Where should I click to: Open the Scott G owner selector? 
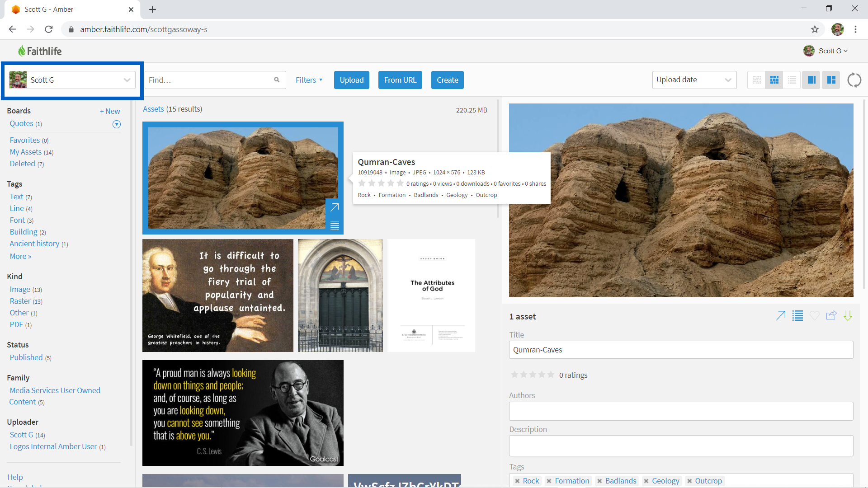pos(71,80)
